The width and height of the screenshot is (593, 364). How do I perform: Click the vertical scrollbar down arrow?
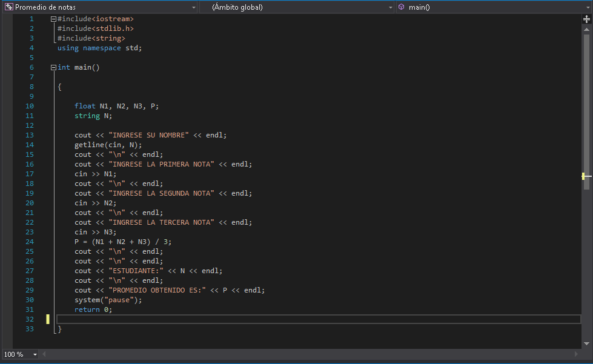tap(586, 343)
